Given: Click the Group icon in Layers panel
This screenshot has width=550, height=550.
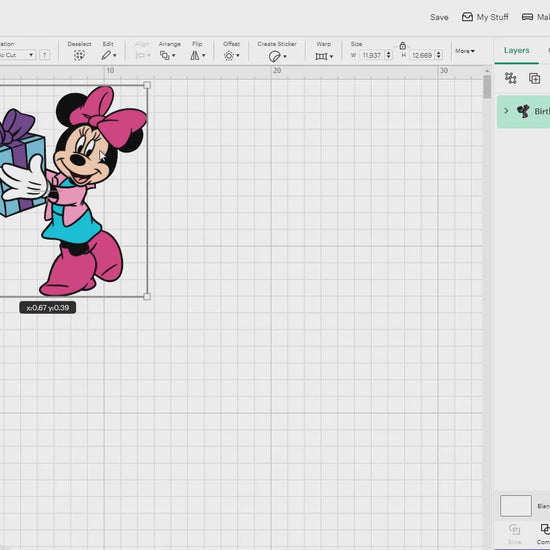Looking at the screenshot, I should (x=510, y=78).
